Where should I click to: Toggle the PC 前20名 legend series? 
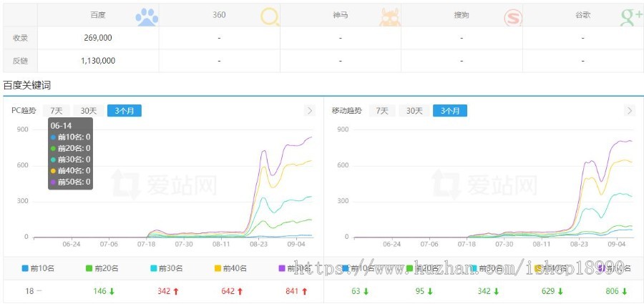pos(102,269)
